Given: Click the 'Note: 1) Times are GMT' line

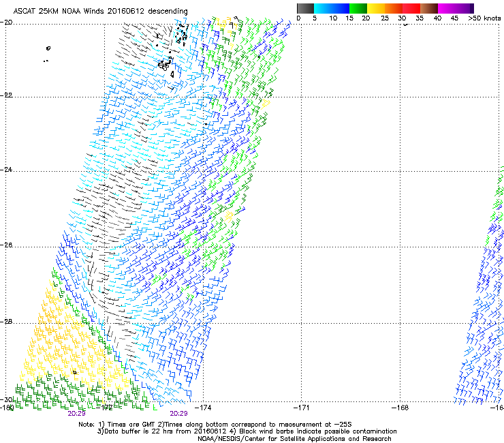Looking at the screenshot, I should (215, 425).
